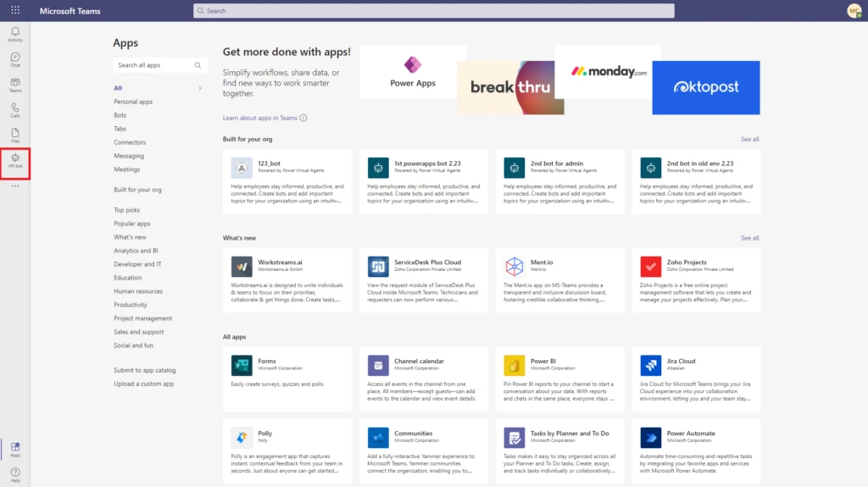Click the Tasks by Planner and To Do icon
The height and width of the screenshot is (487, 868).
(x=515, y=438)
